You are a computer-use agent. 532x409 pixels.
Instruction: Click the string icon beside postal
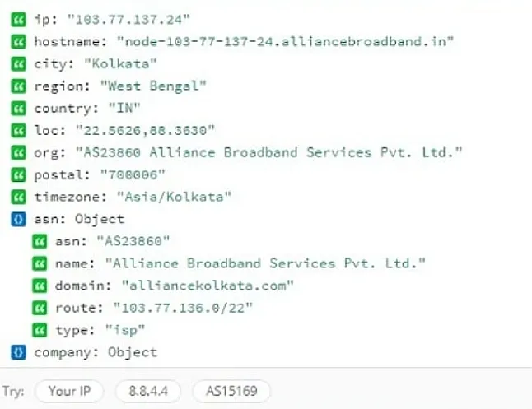[x=18, y=175]
